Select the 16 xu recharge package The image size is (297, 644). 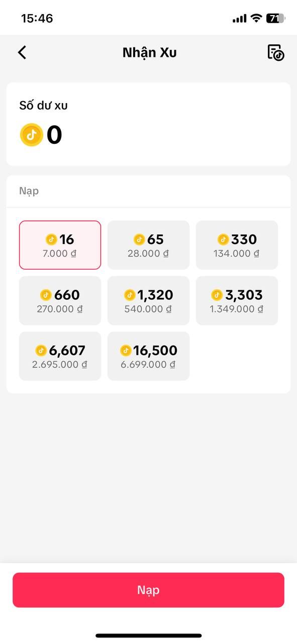[x=60, y=245]
